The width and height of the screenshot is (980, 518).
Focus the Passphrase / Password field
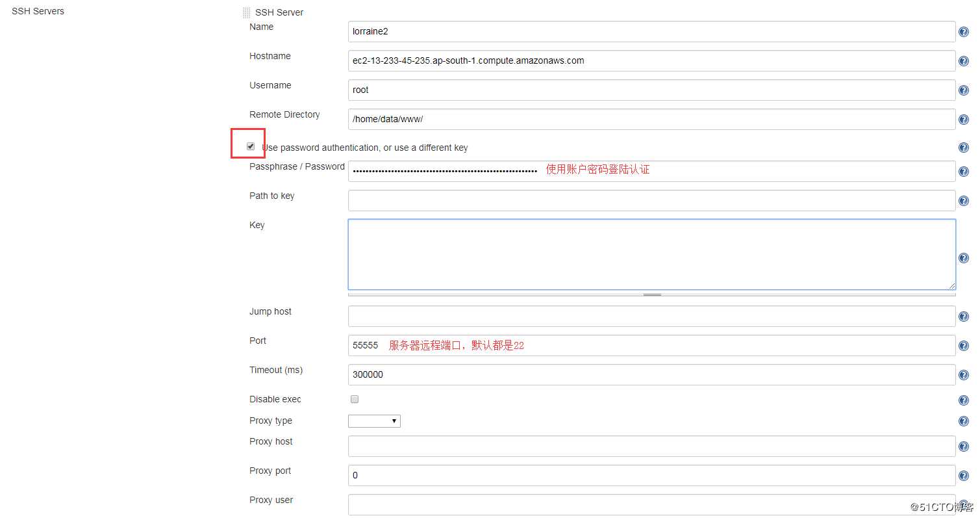coord(651,171)
